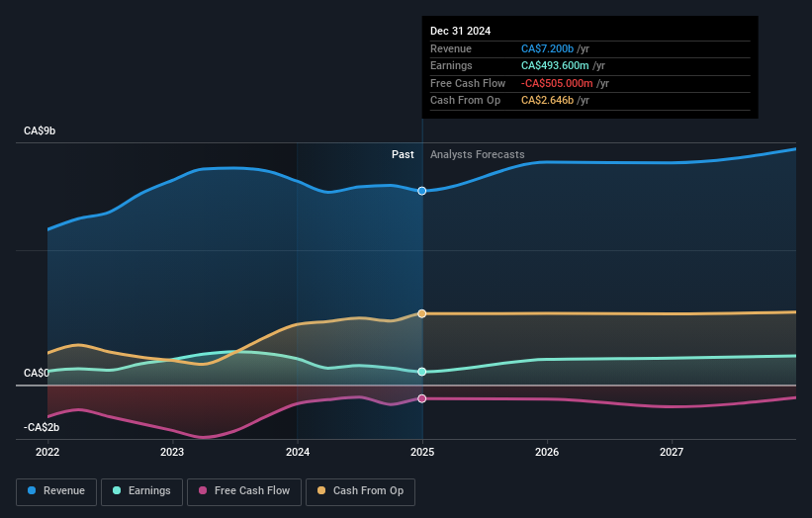812x518 pixels.
Task: Click the blue Revenue data point at 2025
Action: [x=422, y=191]
